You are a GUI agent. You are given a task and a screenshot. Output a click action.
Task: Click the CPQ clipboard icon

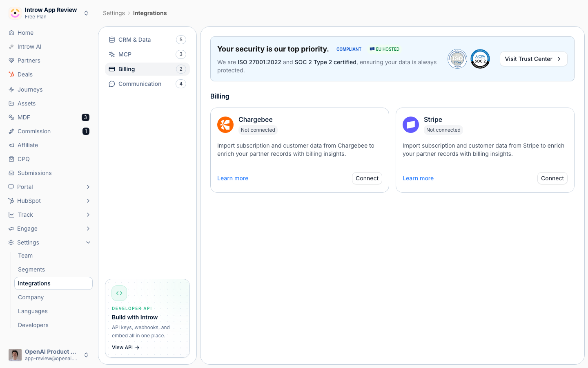(x=11, y=159)
